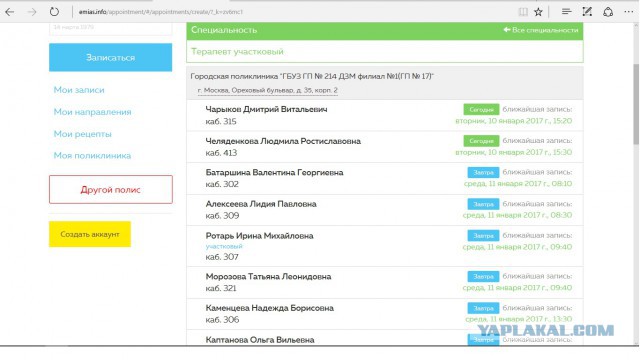Screen dimensions: 640x360
Task: Click Завтра badge for Батаршина
Action: 483,172
